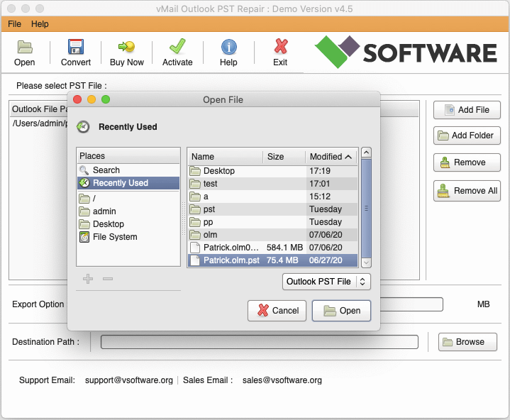Select Patrick.olm.pst file row
This screenshot has height=420, width=510.
click(273, 260)
